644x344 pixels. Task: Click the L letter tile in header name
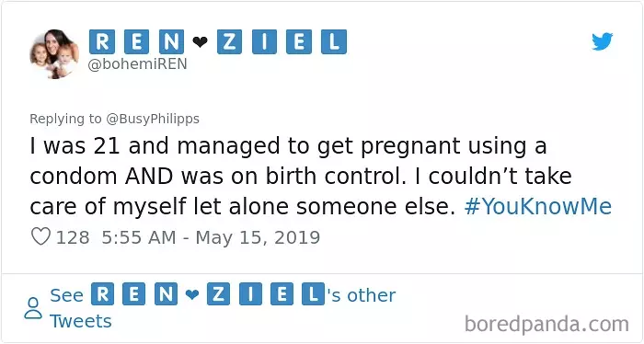click(x=333, y=42)
